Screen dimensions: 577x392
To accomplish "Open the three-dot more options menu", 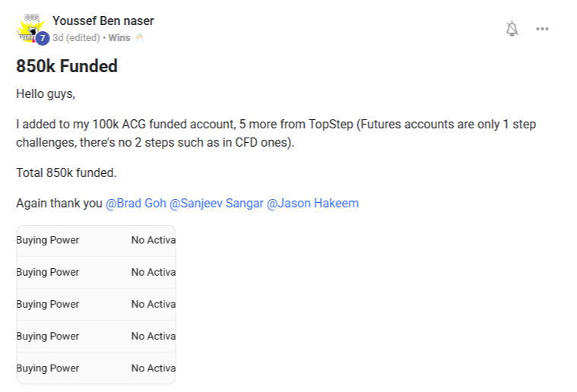I will (542, 29).
